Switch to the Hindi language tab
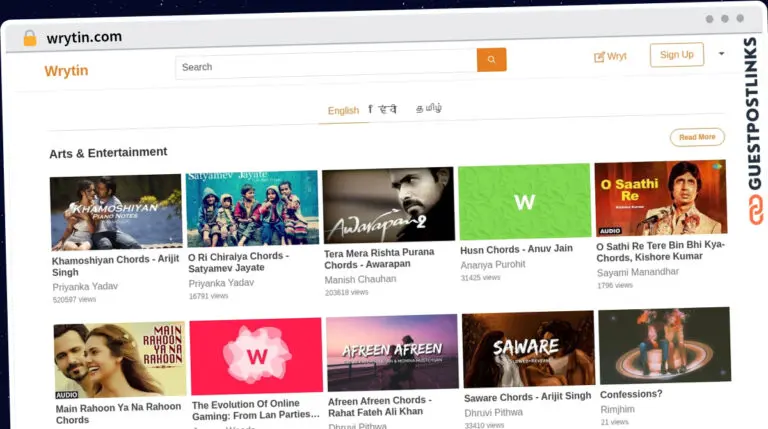The height and width of the screenshot is (429, 768). tap(383, 109)
